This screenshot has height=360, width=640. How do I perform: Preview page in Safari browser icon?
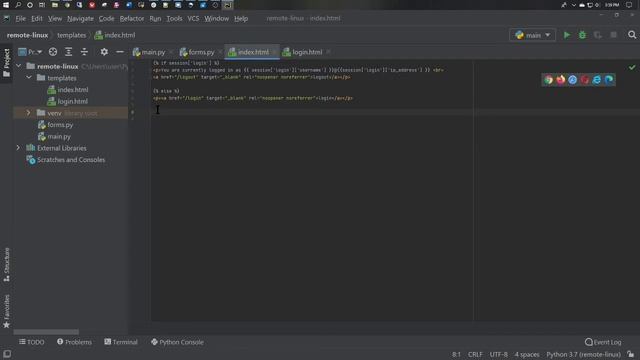click(x=573, y=80)
